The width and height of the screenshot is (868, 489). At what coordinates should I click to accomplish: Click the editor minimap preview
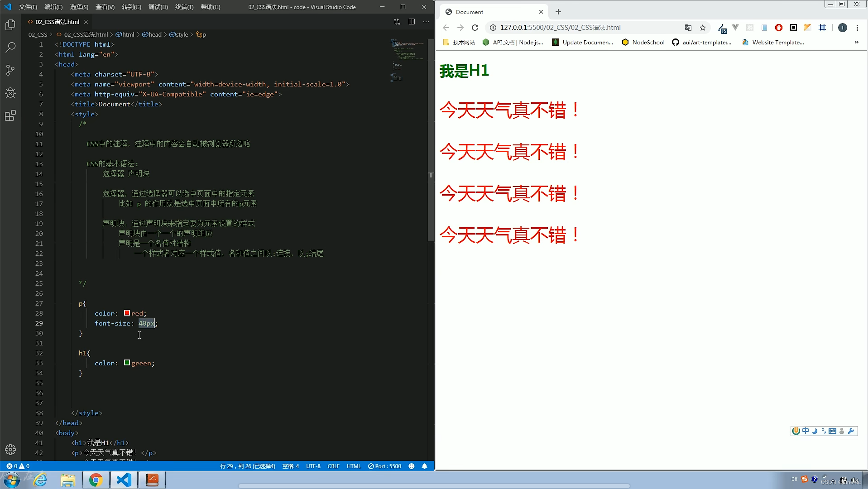(x=407, y=60)
